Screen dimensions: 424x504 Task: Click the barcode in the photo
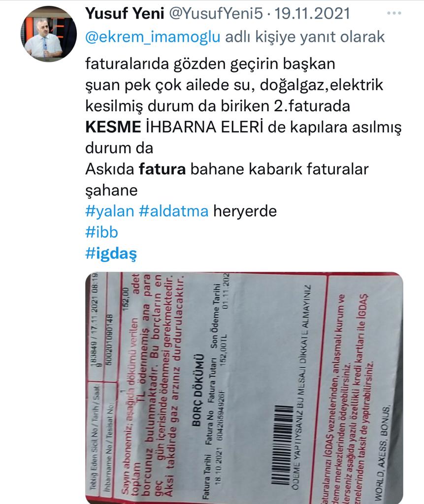281,444
